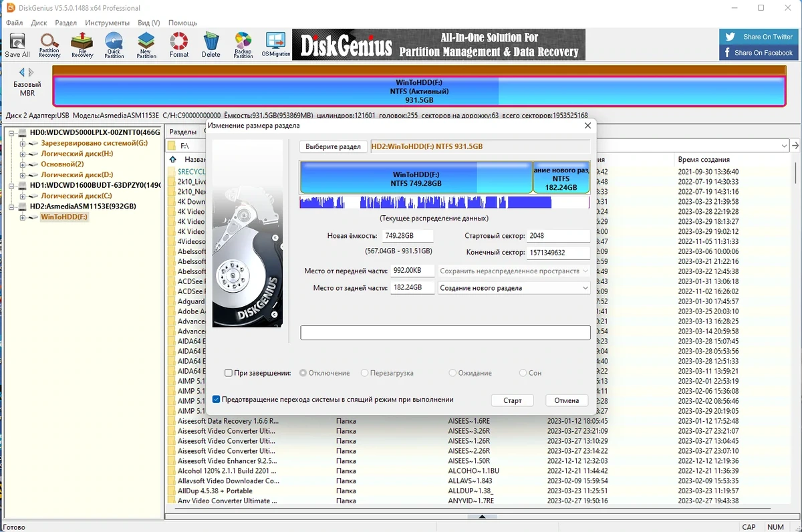
Task: Click the main WinToHDD(F:) 931.5GB disk bar
Action: point(419,91)
